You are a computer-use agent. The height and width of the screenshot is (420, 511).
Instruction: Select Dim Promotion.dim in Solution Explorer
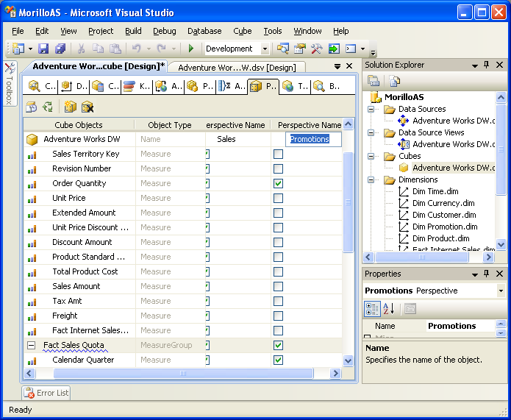[x=445, y=227]
